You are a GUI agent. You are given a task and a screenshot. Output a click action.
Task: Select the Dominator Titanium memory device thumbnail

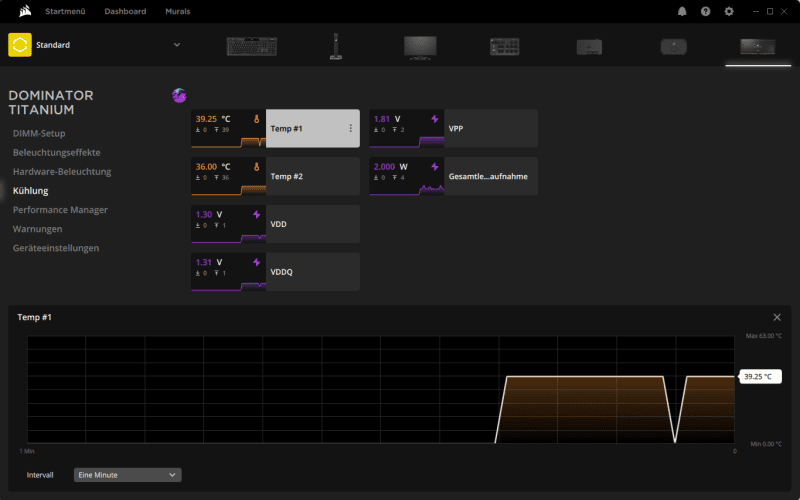(758, 46)
